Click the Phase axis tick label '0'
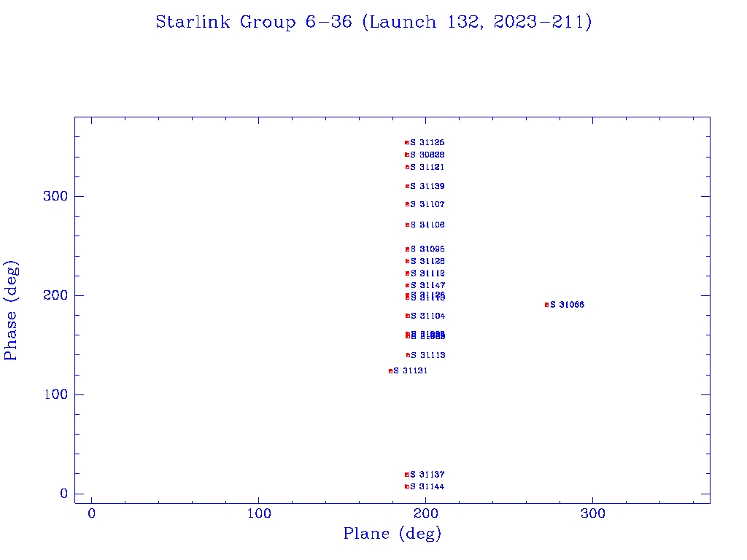The height and width of the screenshot is (560, 747). click(64, 494)
